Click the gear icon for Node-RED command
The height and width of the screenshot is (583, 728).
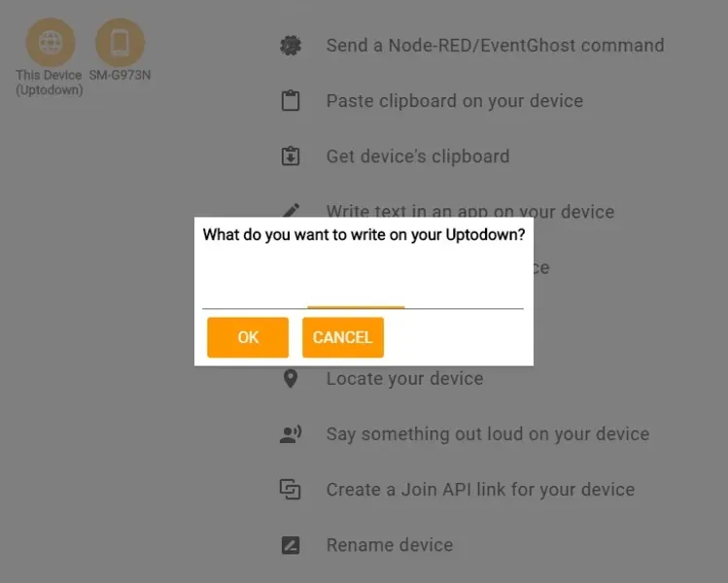[291, 46]
